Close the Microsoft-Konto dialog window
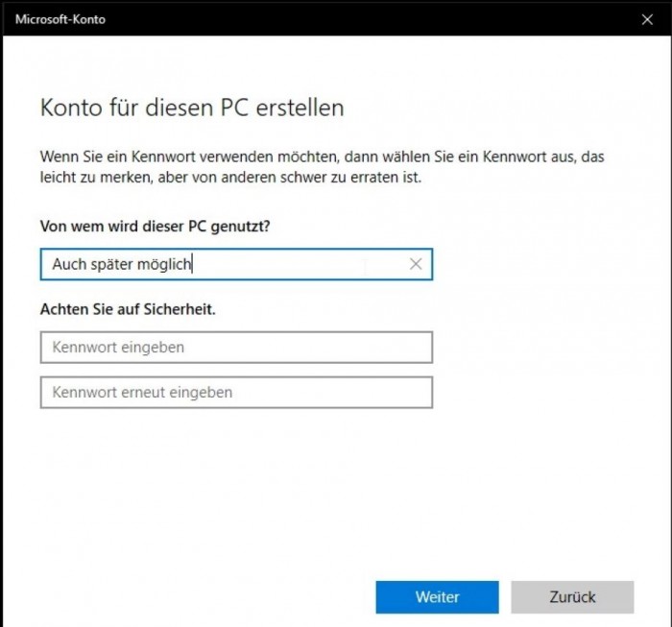Image resolution: width=672 pixels, height=627 pixels. coord(646,19)
